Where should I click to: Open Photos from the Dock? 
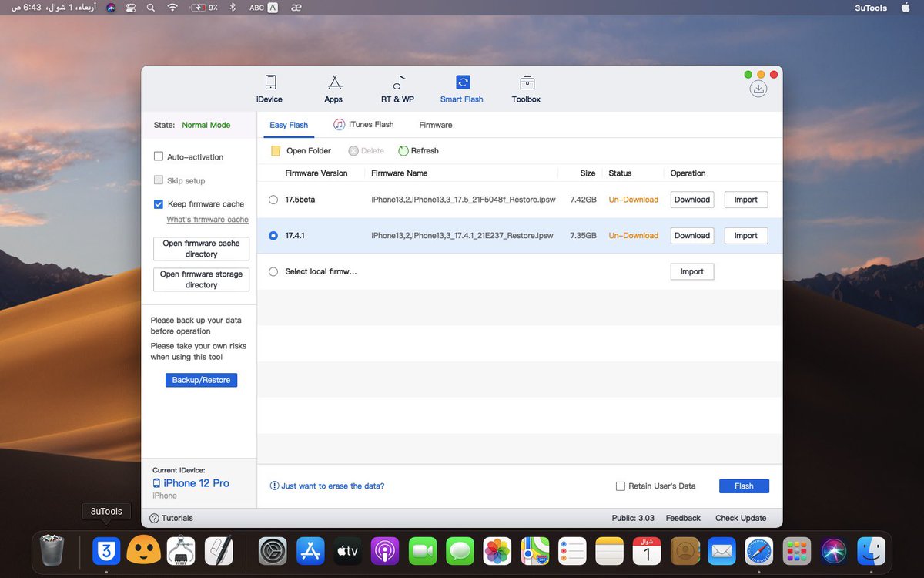(497, 551)
